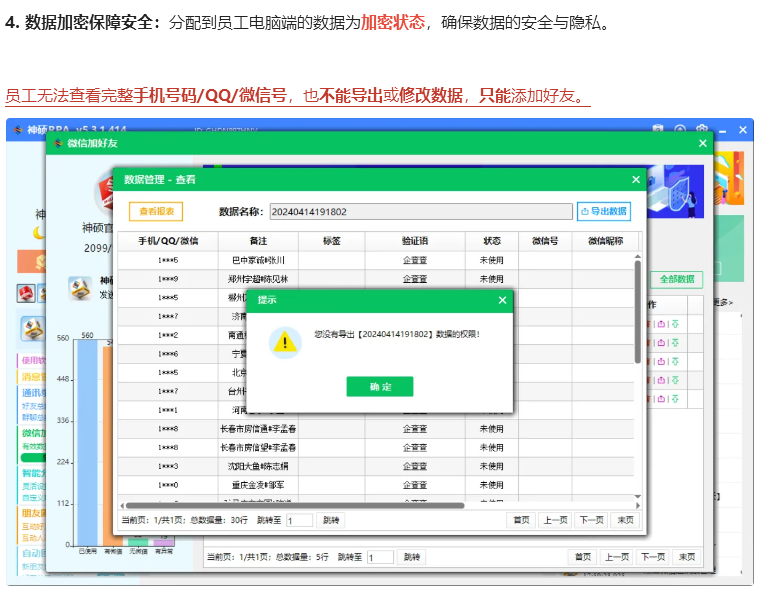Click 全部数据 button in 微信加好友 window
The height and width of the screenshot is (603, 760).
[x=677, y=279]
